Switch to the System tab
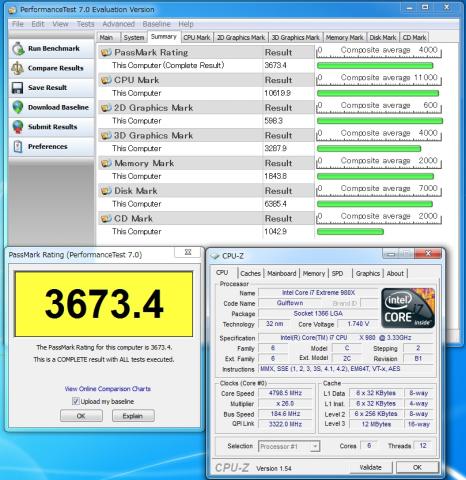Image resolution: width=466 pixels, height=480 pixels. [134, 38]
